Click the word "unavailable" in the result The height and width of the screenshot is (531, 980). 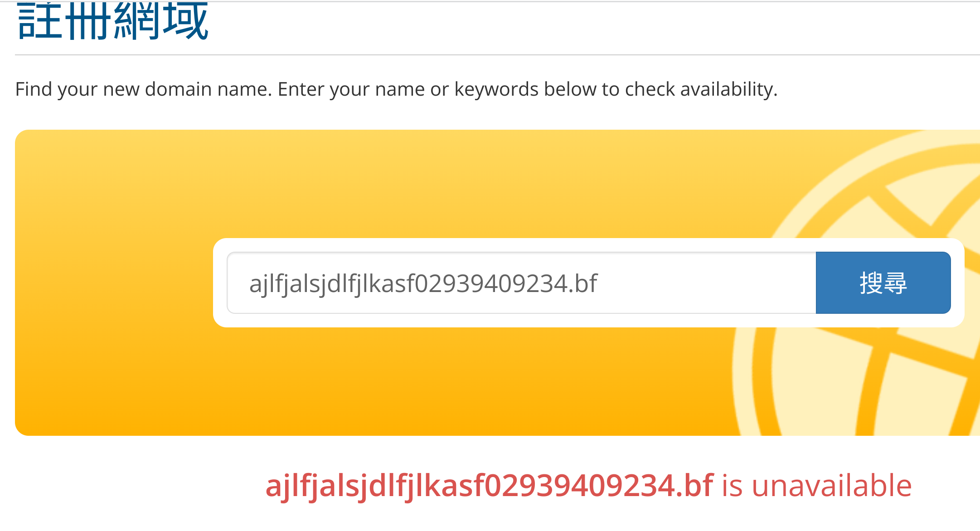tap(831, 486)
